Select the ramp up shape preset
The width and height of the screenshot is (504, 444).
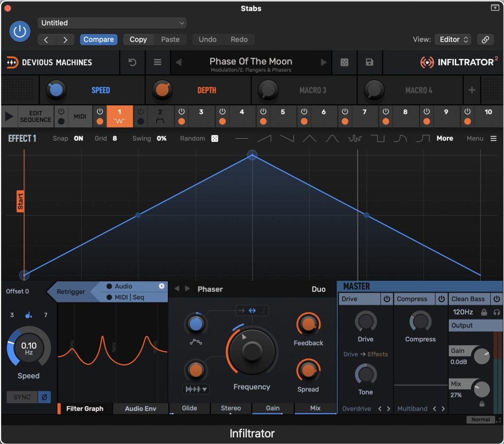(264, 138)
